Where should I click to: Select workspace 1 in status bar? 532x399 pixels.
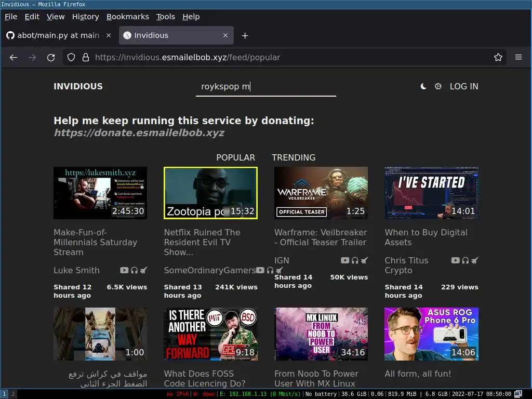(x=4, y=394)
